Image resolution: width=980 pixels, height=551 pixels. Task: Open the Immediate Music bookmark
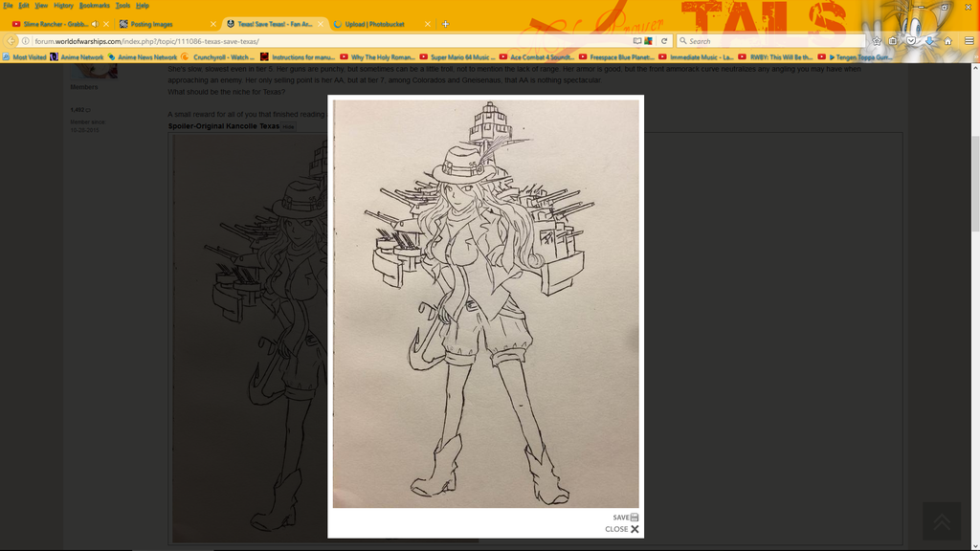tap(697, 57)
